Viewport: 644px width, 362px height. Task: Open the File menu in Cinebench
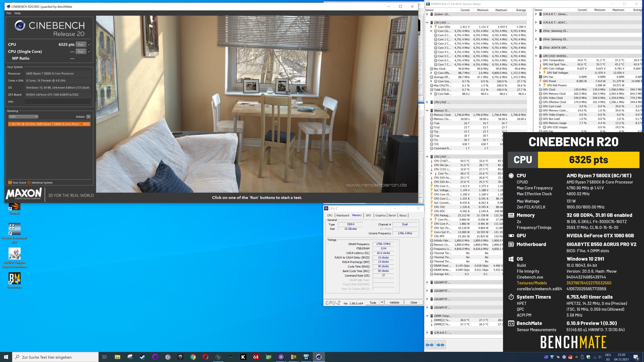pyautogui.click(x=9, y=13)
